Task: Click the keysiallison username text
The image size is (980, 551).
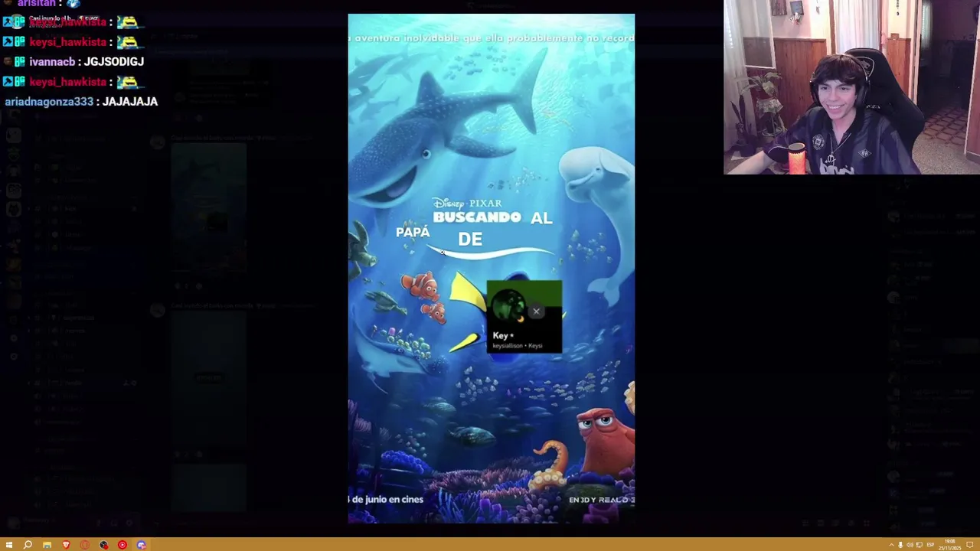Action: (x=508, y=346)
